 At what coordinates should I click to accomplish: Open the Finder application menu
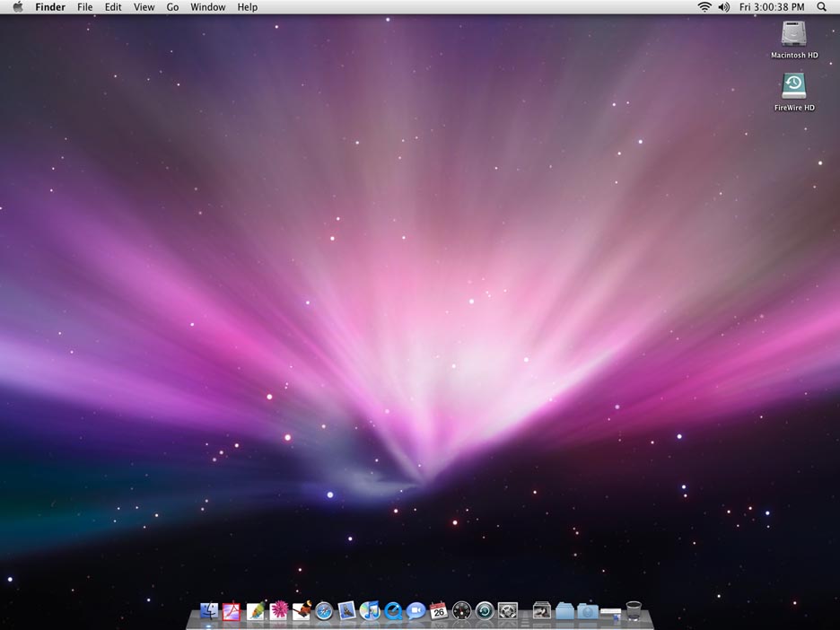tap(50, 7)
